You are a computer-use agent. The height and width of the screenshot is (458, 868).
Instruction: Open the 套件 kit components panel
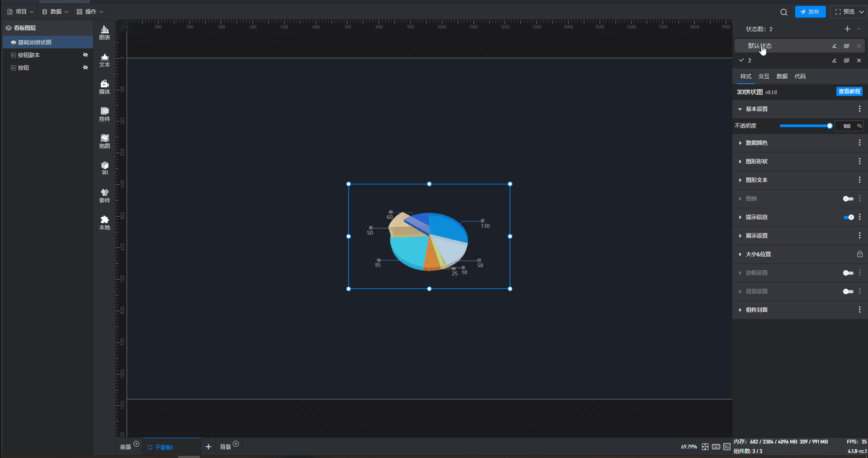[x=104, y=196]
